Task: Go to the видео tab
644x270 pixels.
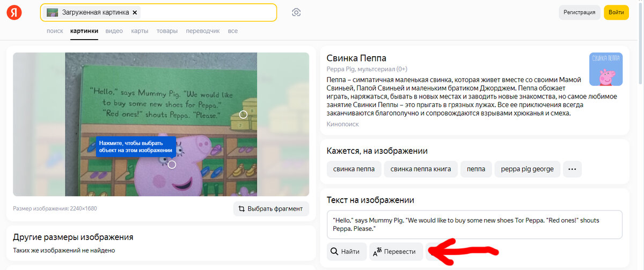Action: click(114, 31)
